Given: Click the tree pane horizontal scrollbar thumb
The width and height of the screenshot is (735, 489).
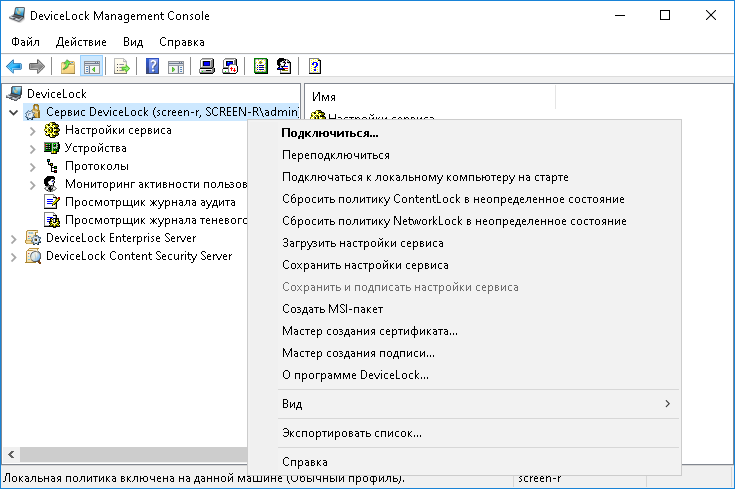Looking at the screenshot, I should click(x=134, y=454).
